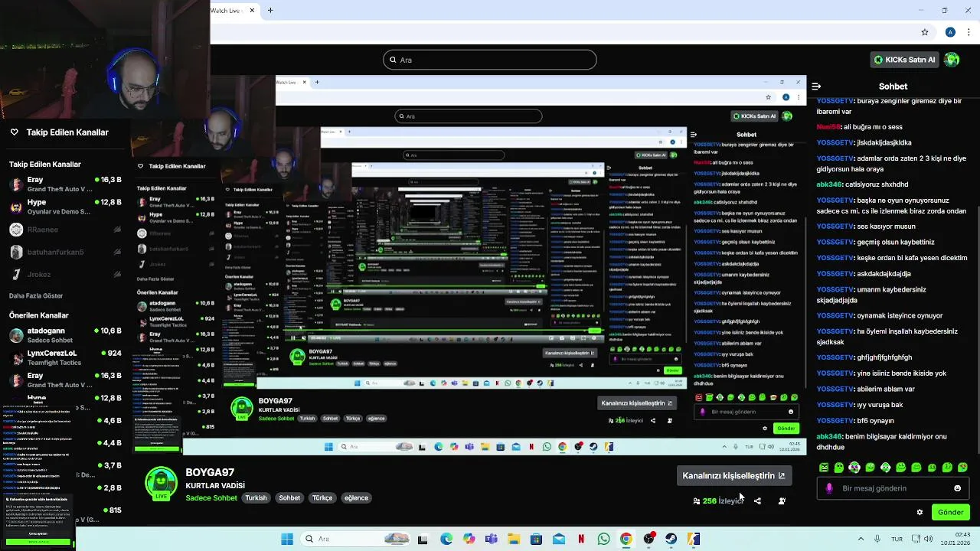Open chat settings gear next to Gönder
The image size is (980, 551).
coord(920,513)
